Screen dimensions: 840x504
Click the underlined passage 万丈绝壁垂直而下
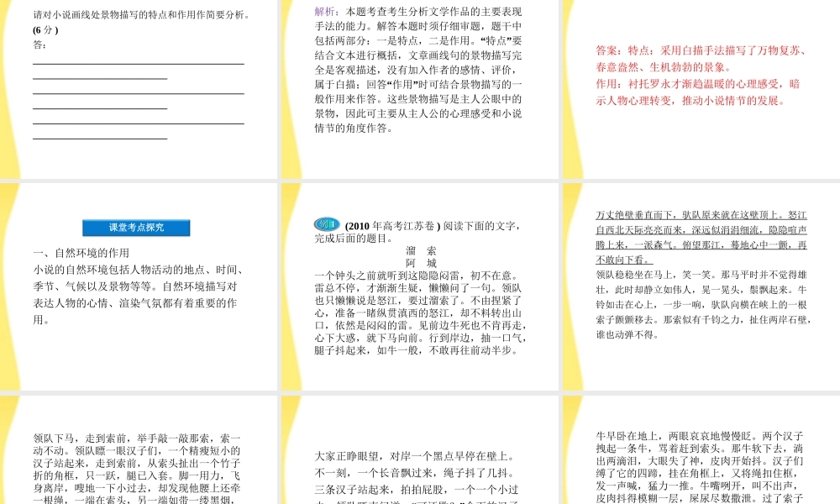pyautogui.click(x=701, y=237)
